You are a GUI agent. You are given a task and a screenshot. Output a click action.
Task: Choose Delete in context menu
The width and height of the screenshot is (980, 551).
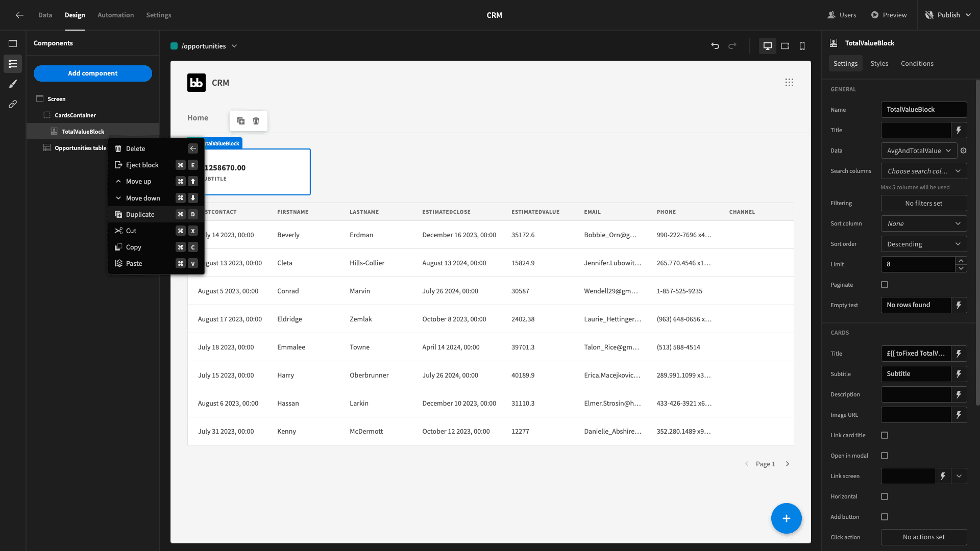coord(156,148)
